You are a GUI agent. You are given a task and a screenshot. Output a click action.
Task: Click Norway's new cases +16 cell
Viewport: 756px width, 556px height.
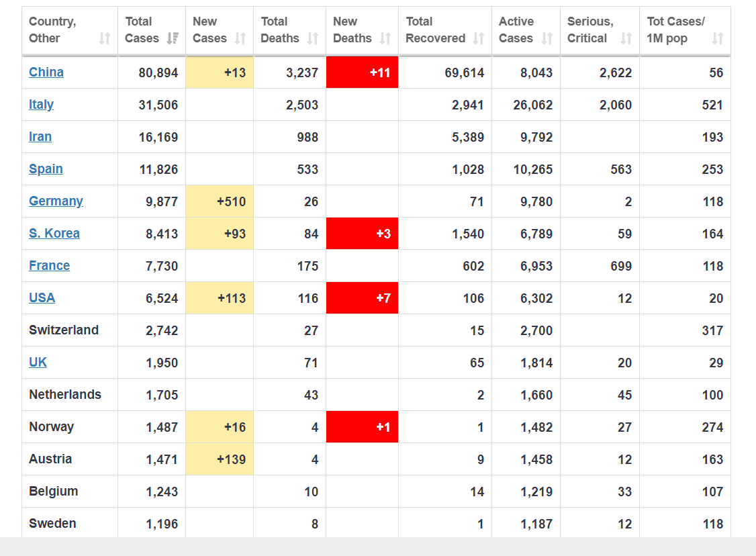(x=220, y=427)
